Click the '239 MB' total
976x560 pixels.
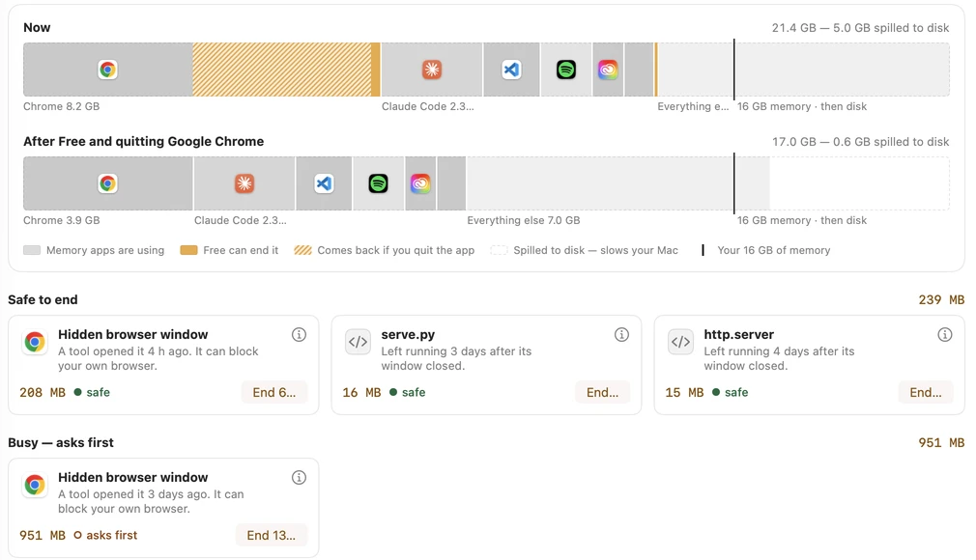point(941,300)
